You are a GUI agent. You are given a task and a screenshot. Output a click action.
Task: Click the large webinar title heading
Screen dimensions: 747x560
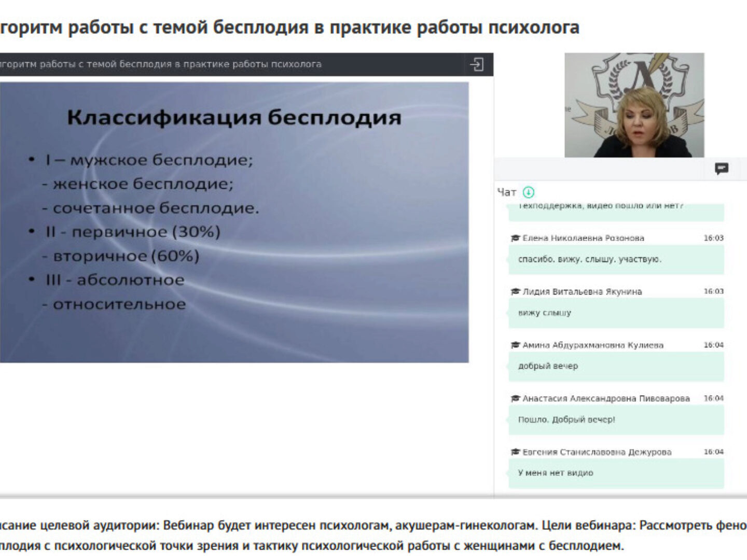coord(289,27)
